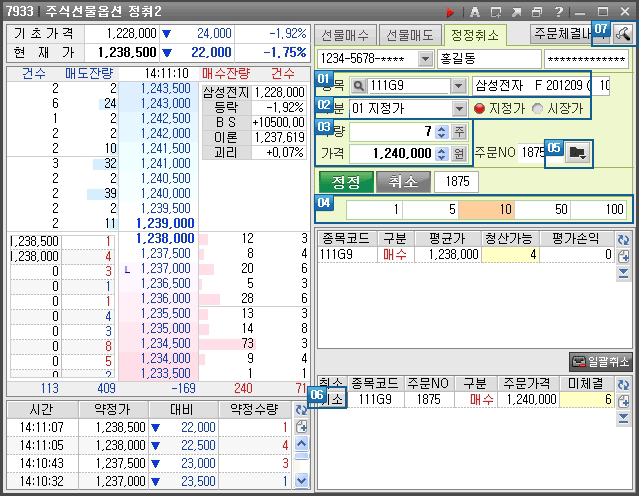
Task: Open help question mark icon
Action: pyautogui.click(x=559, y=12)
